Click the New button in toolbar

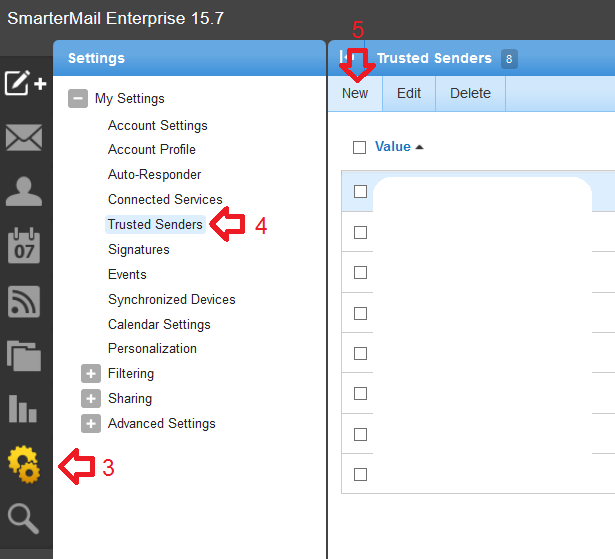[x=355, y=93]
